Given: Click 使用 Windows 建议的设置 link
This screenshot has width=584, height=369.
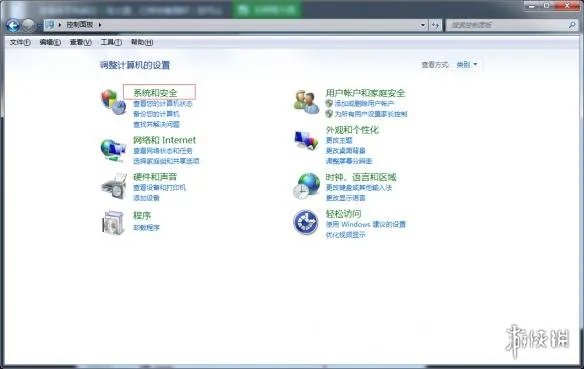Looking at the screenshot, I should (366, 224).
